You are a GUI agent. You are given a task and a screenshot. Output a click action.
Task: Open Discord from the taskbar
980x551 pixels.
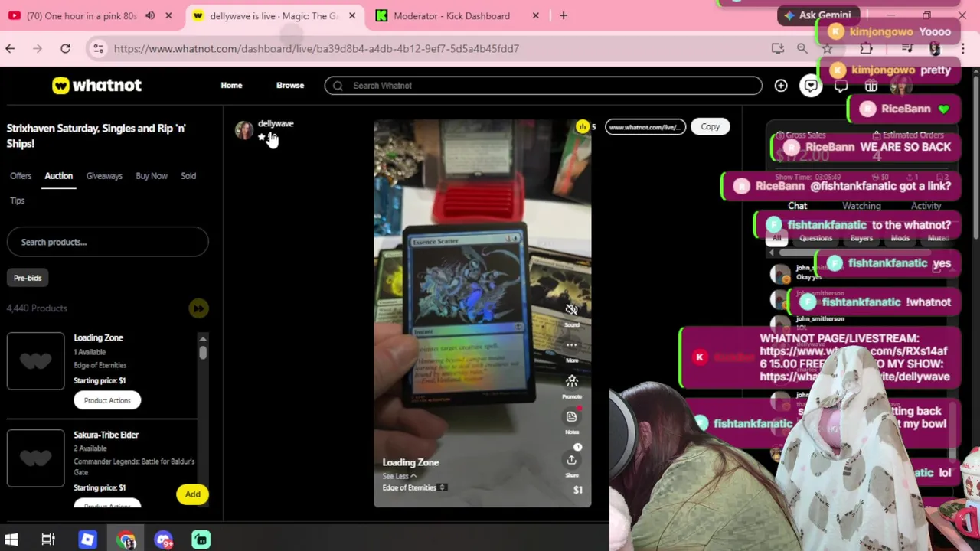(x=163, y=540)
